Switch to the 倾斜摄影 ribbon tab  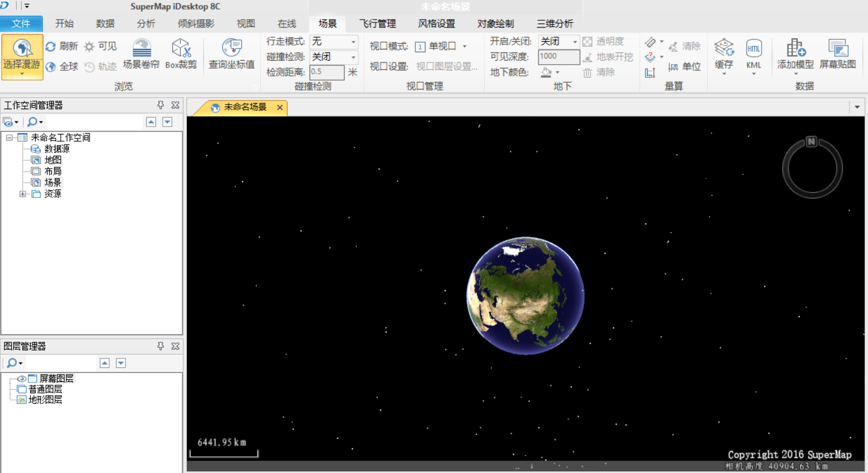click(196, 24)
